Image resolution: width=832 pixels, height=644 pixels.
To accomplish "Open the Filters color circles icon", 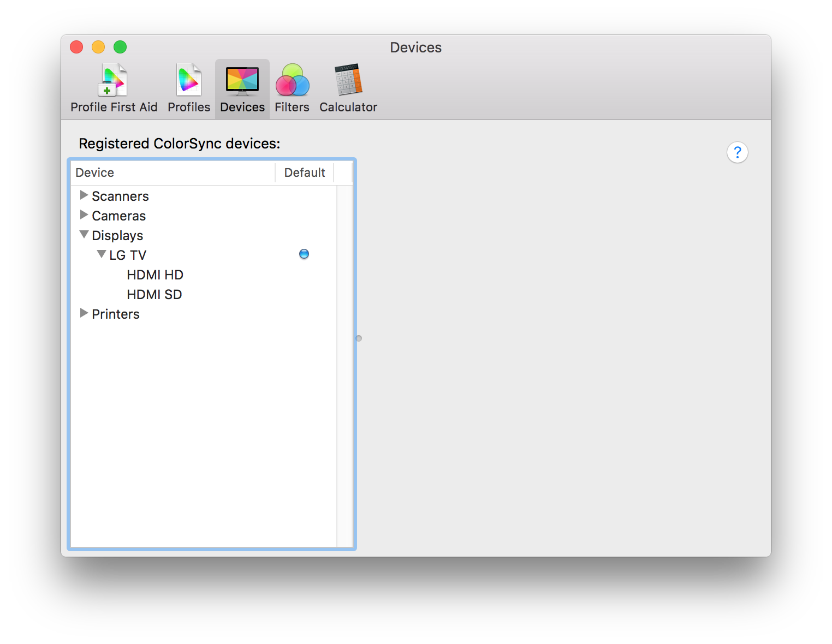I will click(292, 88).
